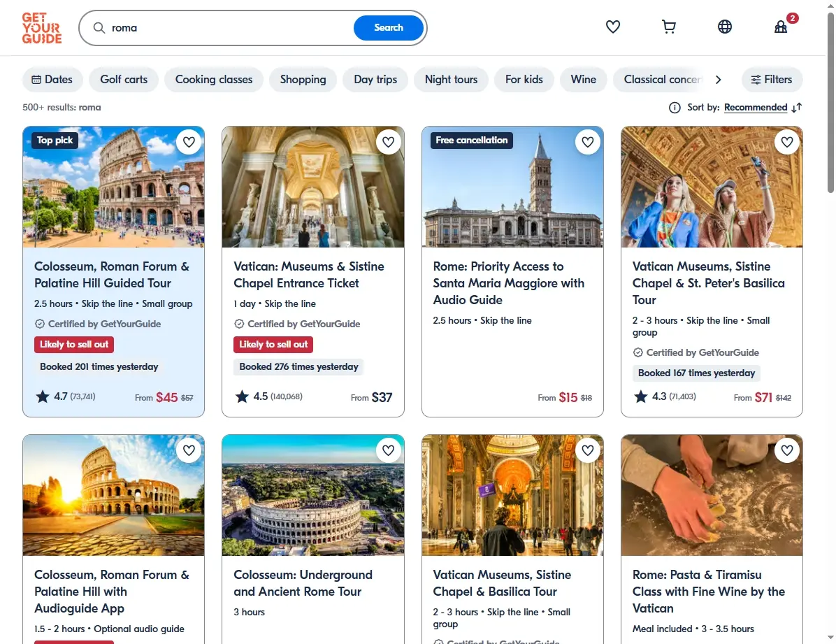Viewport: 836px width, 644px height.
Task: Open the Santa Maria Maggiore church photo
Action: (x=512, y=187)
